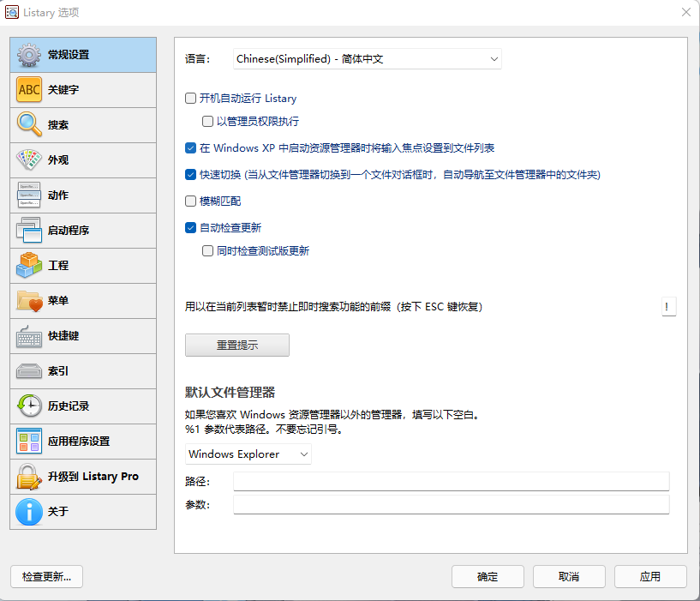Uncheck the Windows XP 输入焦点 option
Screen dimensions: 700x601
click(190, 148)
